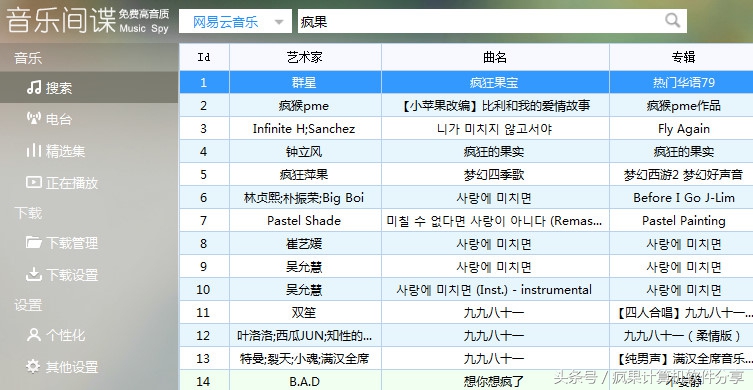
Task: Select artist 特曼;裂天;小魂;满汉全席
Action: point(305,359)
